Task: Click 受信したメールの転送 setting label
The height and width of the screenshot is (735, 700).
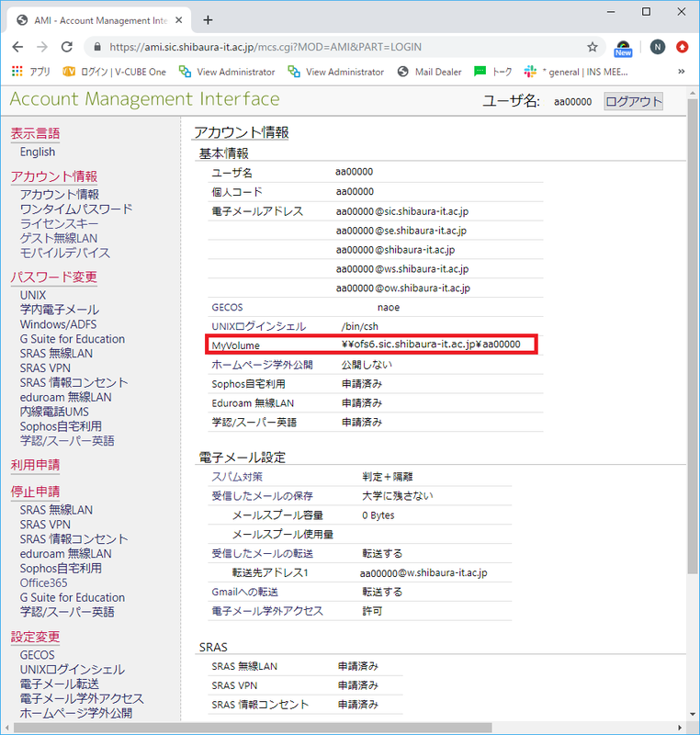Action: pyautogui.click(x=262, y=554)
